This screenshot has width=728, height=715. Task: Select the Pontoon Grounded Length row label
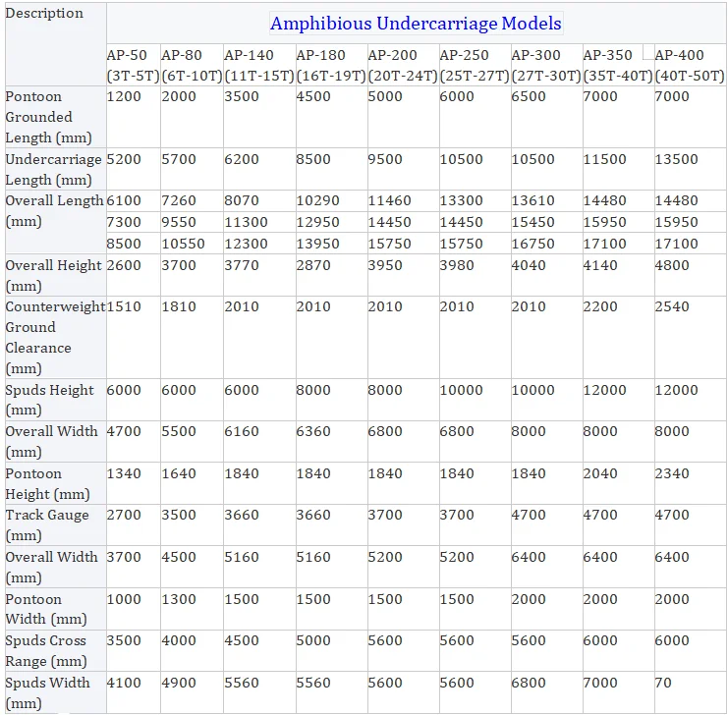pyautogui.click(x=48, y=117)
